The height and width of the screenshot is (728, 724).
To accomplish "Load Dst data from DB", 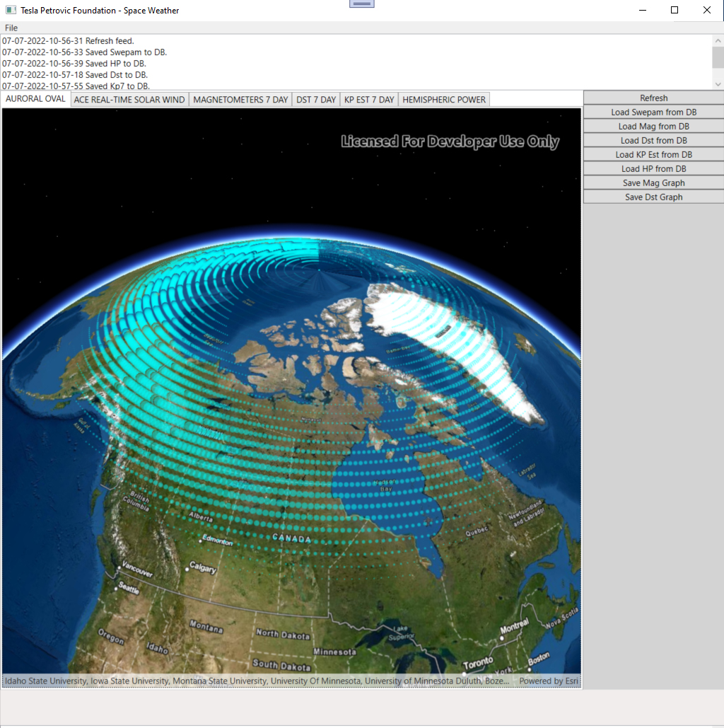I will click(653, 141).
